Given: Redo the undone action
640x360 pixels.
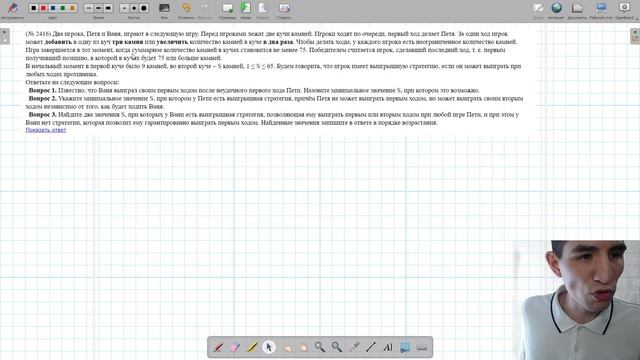Looking at the screenshot, I should [x=204, y=8].
